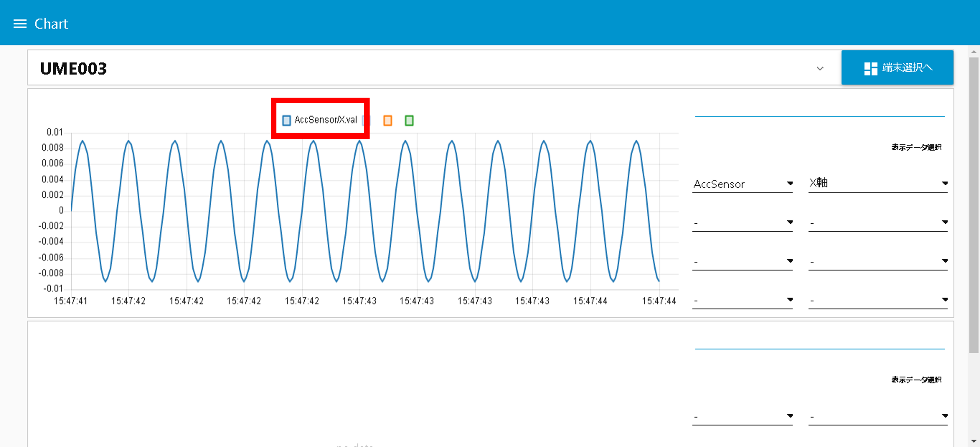
Task: Open first axis dropdown in second chart panel
Action: [878, 416]
